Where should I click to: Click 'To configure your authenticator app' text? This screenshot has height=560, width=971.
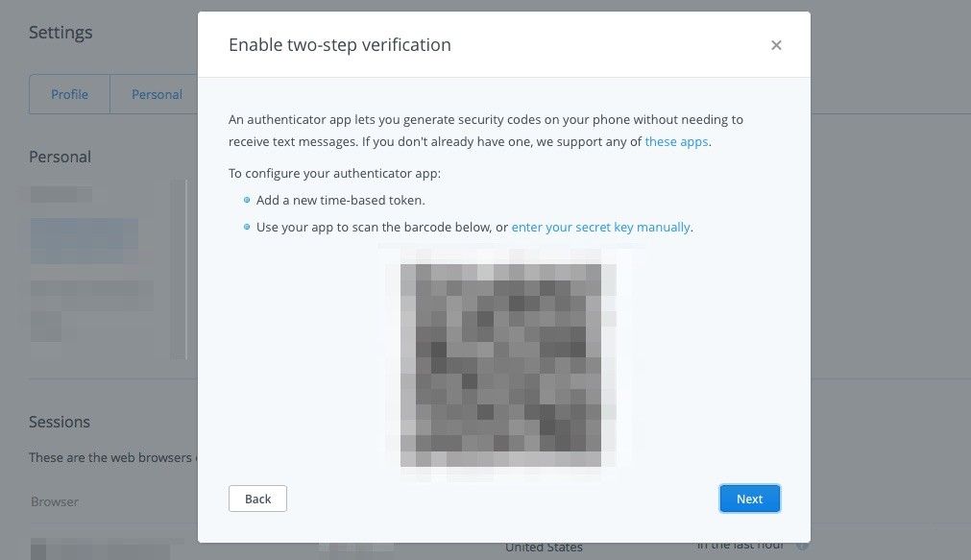pyautogui.click(x=334, y=174)
